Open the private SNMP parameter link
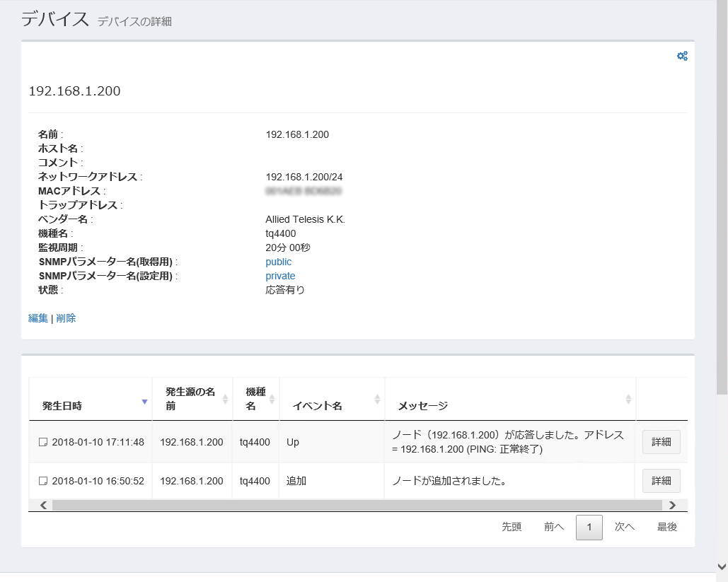The width and height of the screenshot is (728, 582). 280,276
